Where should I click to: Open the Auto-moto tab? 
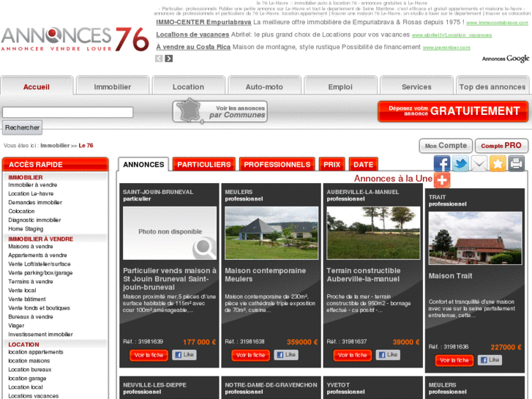(x=265, y=86)
